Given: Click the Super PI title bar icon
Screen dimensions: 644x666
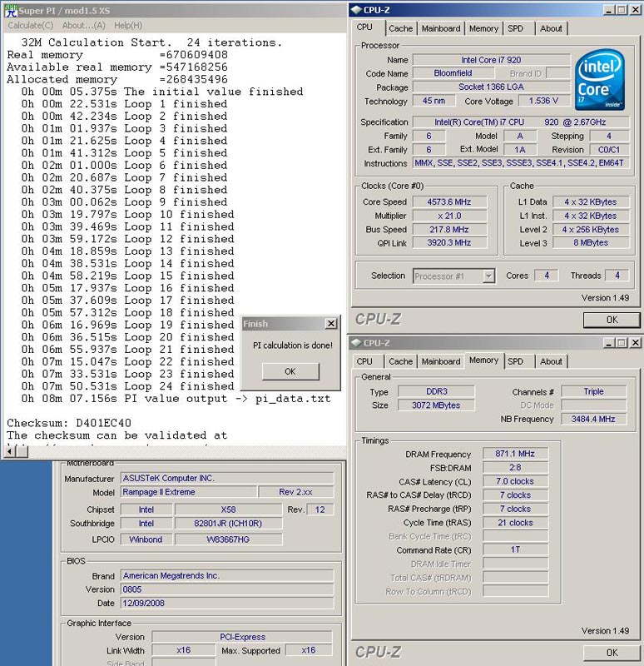Looking at the screenshot, I should click(x=11, y=11).
